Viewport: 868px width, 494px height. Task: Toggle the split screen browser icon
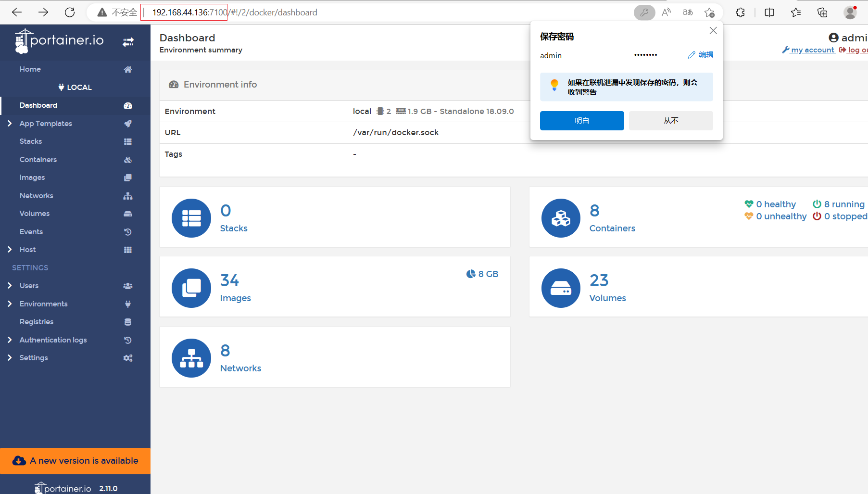coord(769,13)
